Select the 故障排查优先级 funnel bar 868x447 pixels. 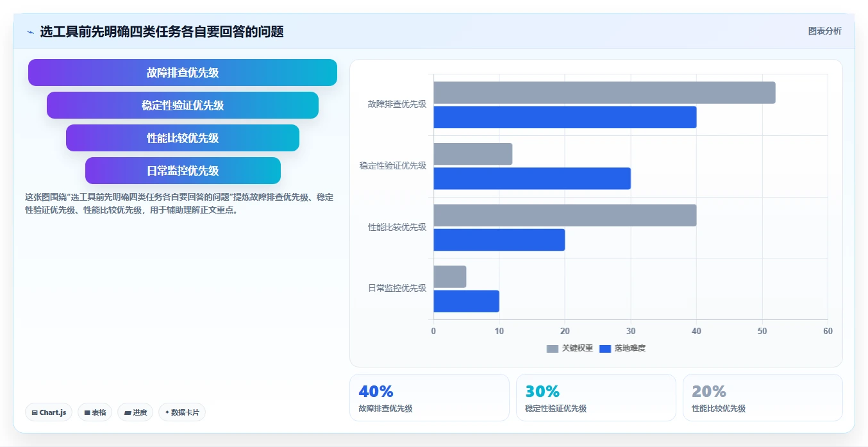183,72
